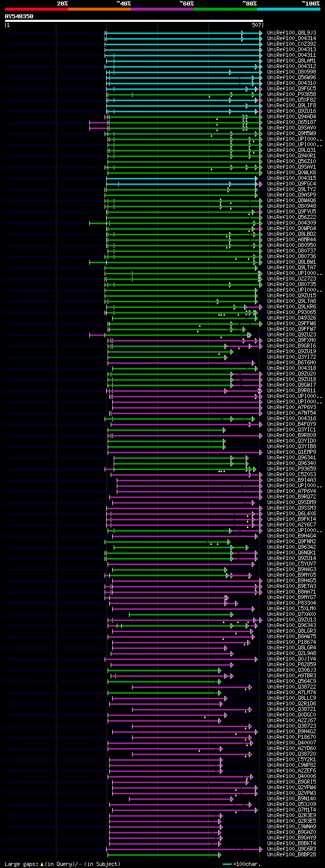This screenshot has height=868, width=325.
Task: Click the purple ~60% identity legend segment
Action: pyautogui.click(x=162, y=9)
